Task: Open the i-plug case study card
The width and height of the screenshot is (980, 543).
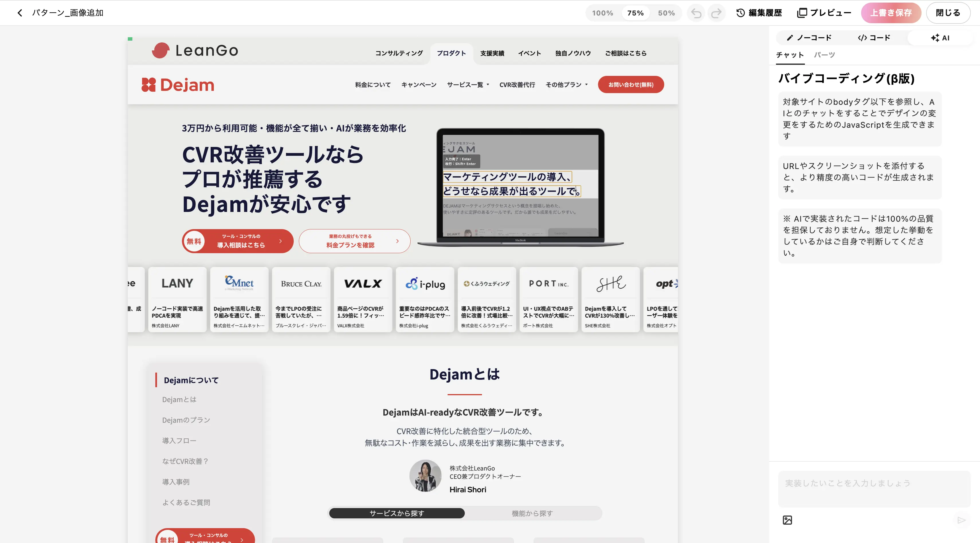Action: pos(425,299)
